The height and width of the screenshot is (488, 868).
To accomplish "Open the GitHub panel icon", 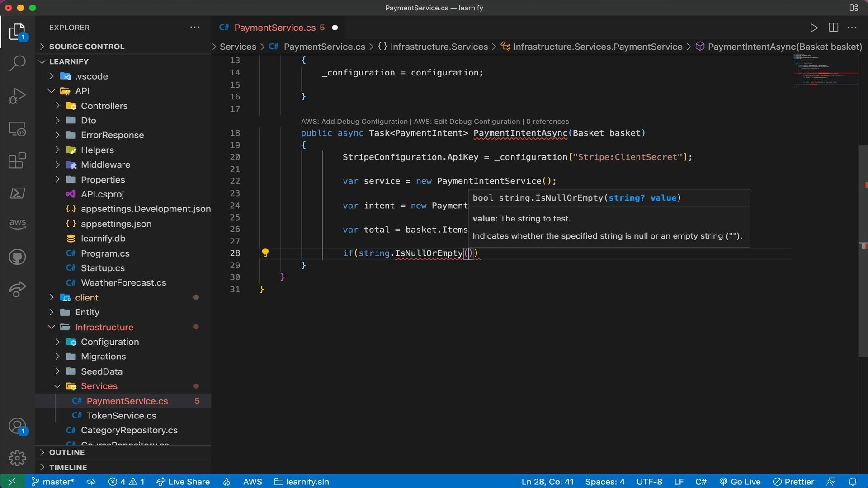I will pyautogui.click(x=17, y=258).
